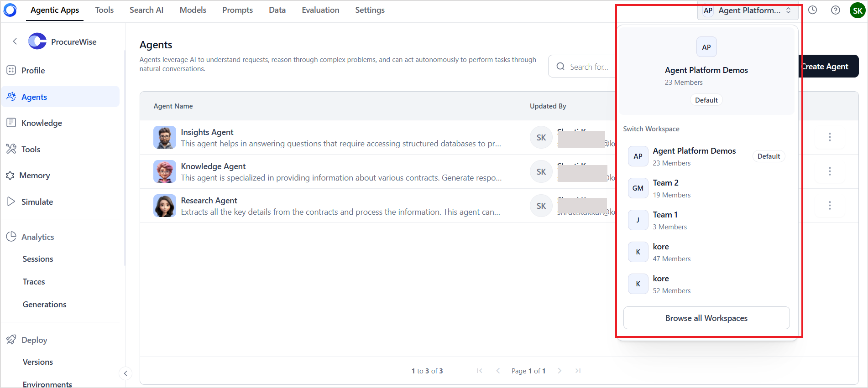Click the ProcureWise app logo
This screenshot has height=388, width=868.
pos(37,41)
